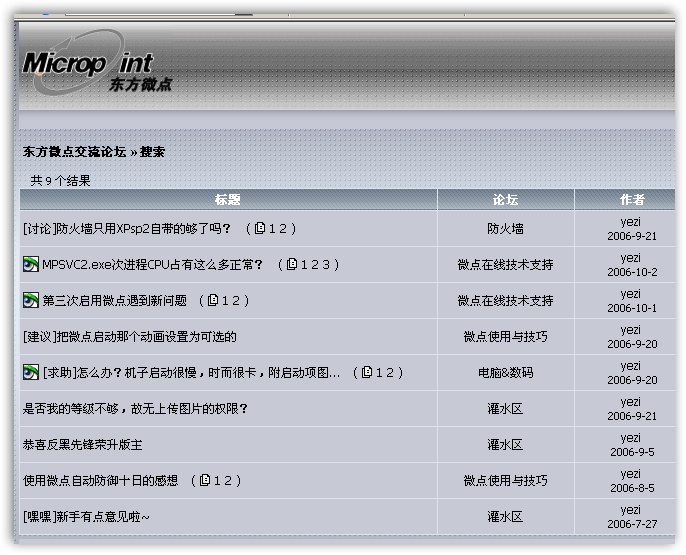686x555 pixels.
Task: Click page icon in MPSVC2.exe row
Action: coord(292,264)
